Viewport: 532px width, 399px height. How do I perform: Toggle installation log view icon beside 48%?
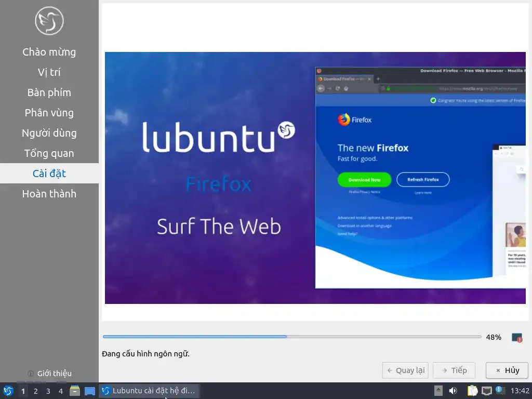pos(517,338)
